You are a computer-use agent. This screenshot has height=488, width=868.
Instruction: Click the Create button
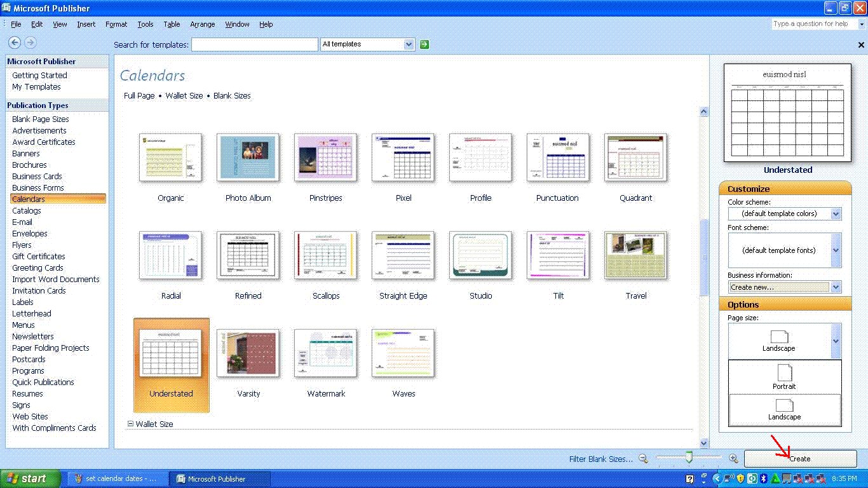(800, 458)
